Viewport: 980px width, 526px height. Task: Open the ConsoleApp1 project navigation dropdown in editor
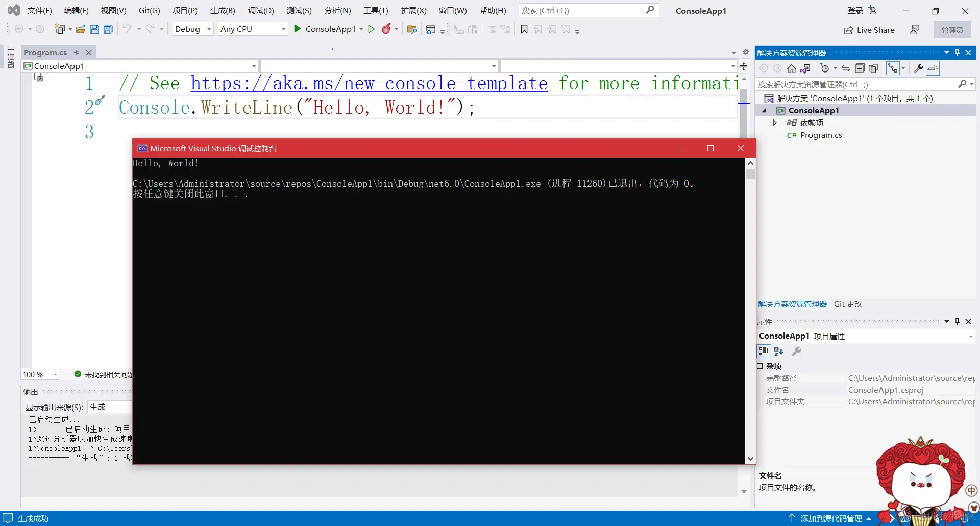pyautogui.click(x=140, y=66)
